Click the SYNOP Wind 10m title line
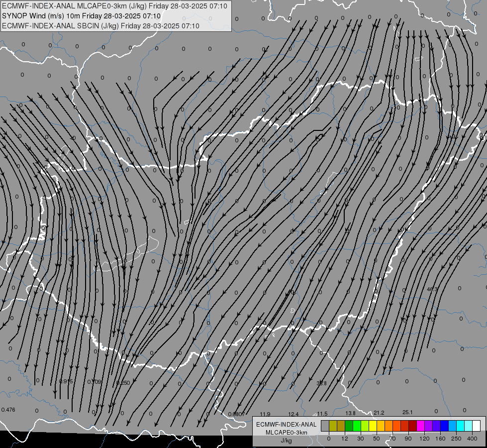The height and width of the screenshot is (448, 487). 82,16
